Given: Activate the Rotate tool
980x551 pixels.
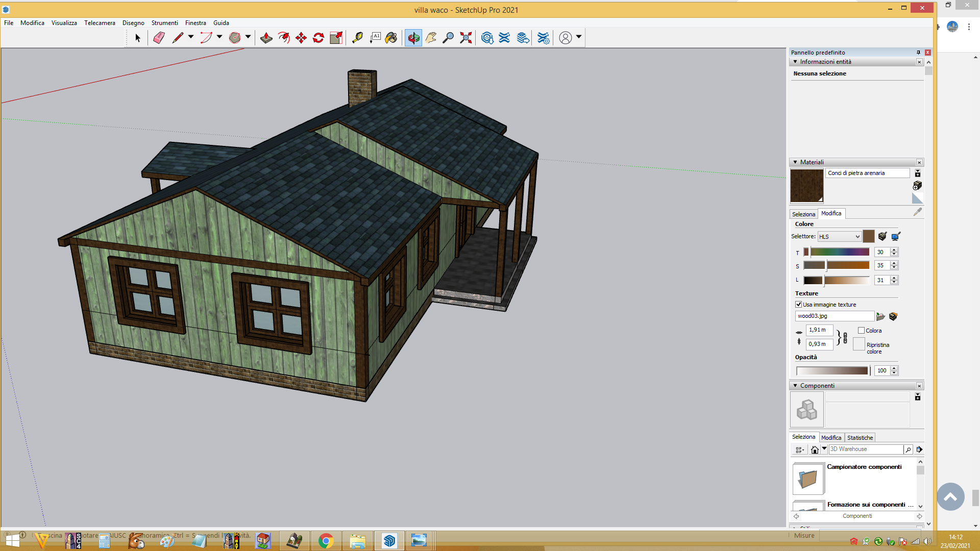Looking at the screenshot, I should tap(318, 38).
